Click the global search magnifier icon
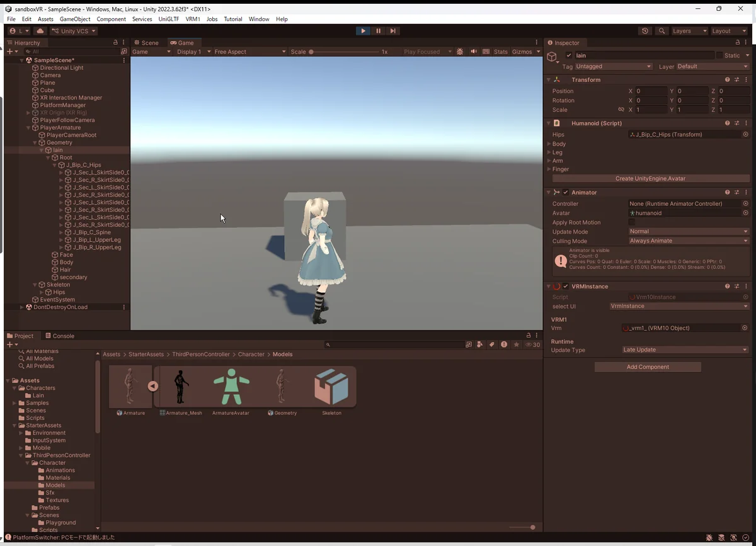Image resolution: width=756 pixels, height=546 pixels. pyautogui.click(x=661, y=31)
